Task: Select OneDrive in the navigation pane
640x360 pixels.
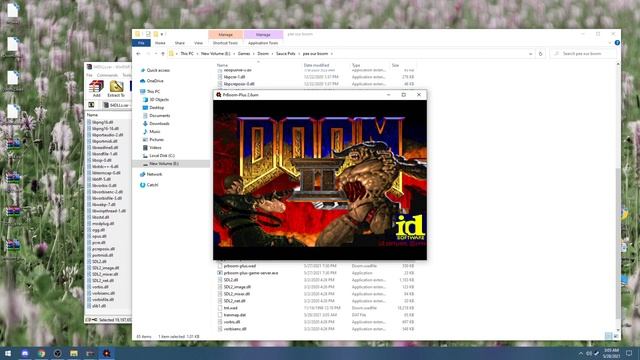Action: pos(151,81)
